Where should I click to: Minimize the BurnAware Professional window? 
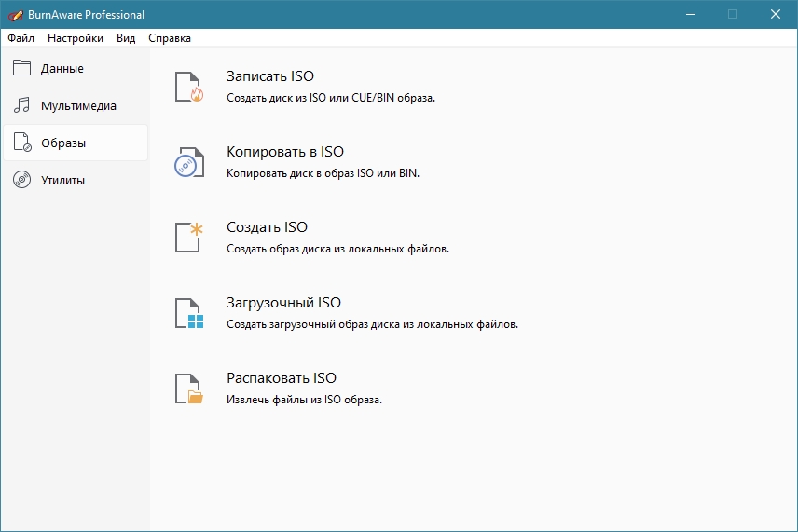pos(691,14)
